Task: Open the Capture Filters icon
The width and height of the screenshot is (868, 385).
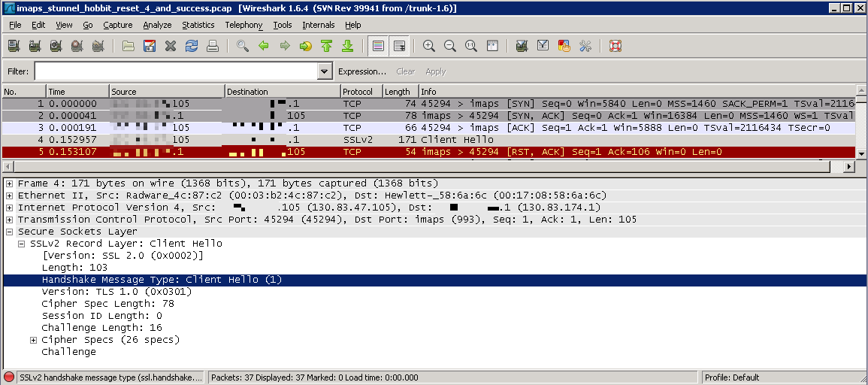Action: [x=522, y=46]
